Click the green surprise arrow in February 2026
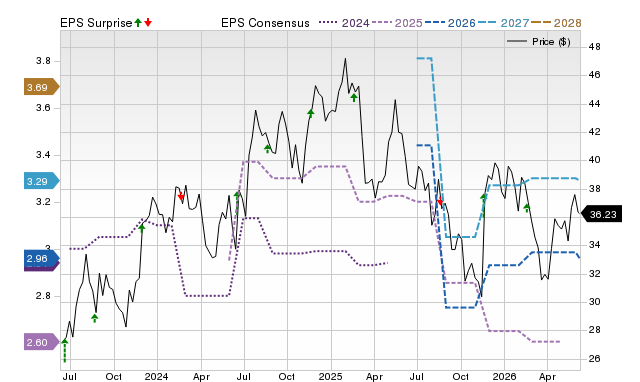The width and height of the screenshot is (640, 382). (527, 208)
